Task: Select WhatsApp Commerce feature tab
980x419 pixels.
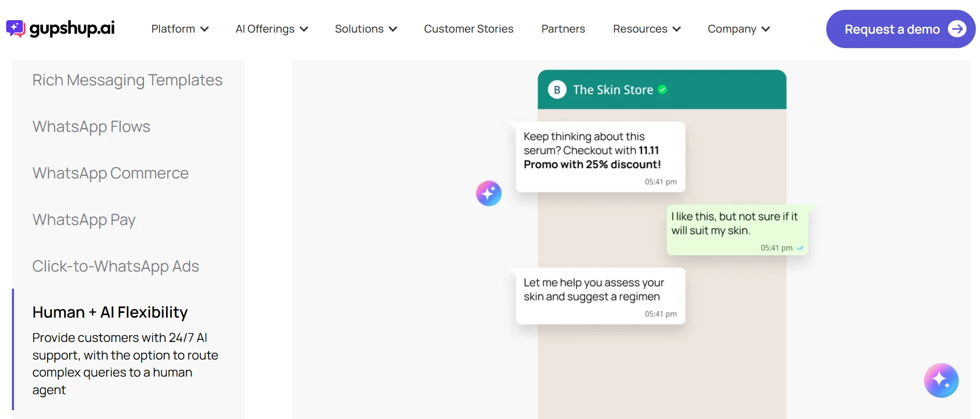Action: click(x=110, y=173)
